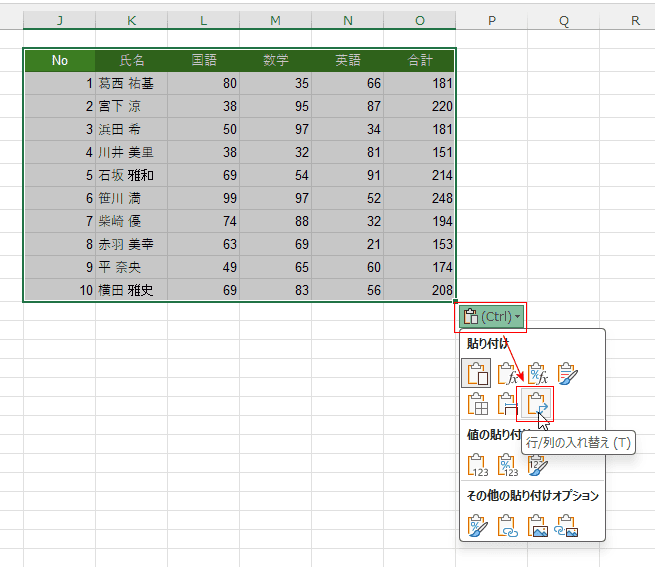The image size is (655, 567).
Task: Click the Transpose paste icon
Action: (x=536, y=404)
